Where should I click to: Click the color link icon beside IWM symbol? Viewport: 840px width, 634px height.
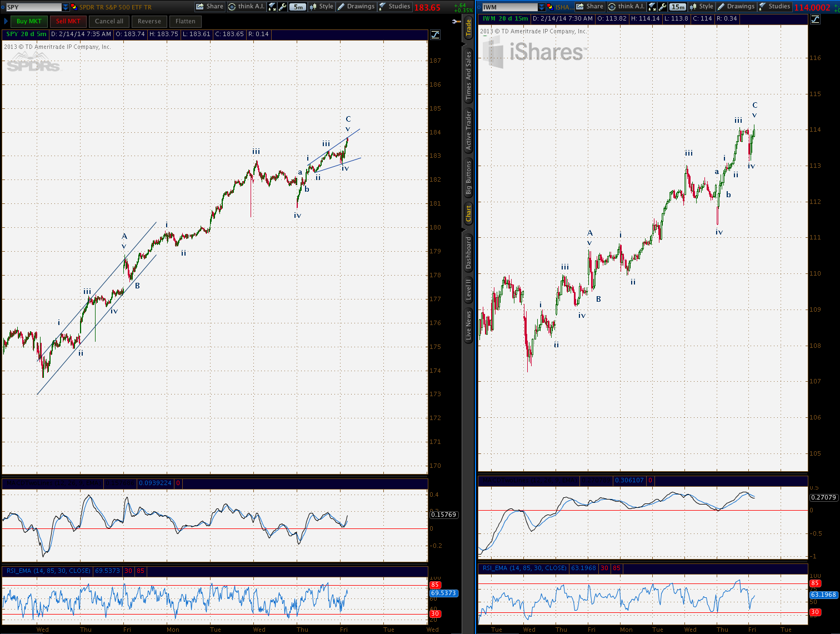(x=551, y=7)
